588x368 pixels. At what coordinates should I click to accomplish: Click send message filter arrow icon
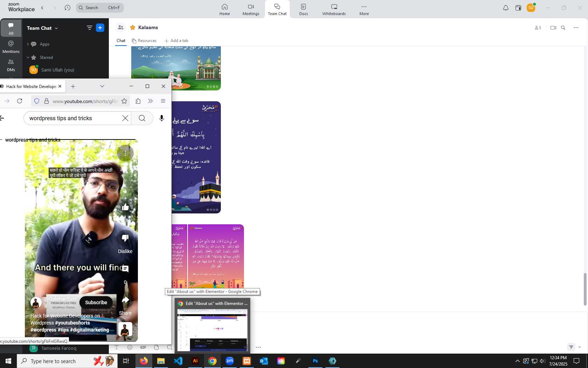tap(571, 347)
